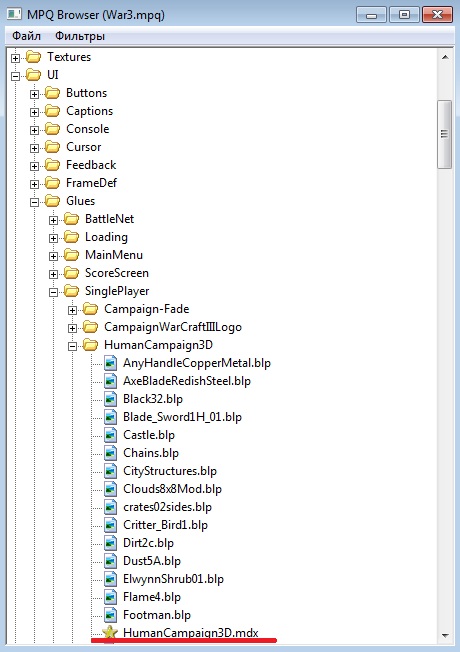The image size is (460, 652).
Task: Select the ScoreScreen folder label
Action: pyautogui.click(x=117, y=273)
